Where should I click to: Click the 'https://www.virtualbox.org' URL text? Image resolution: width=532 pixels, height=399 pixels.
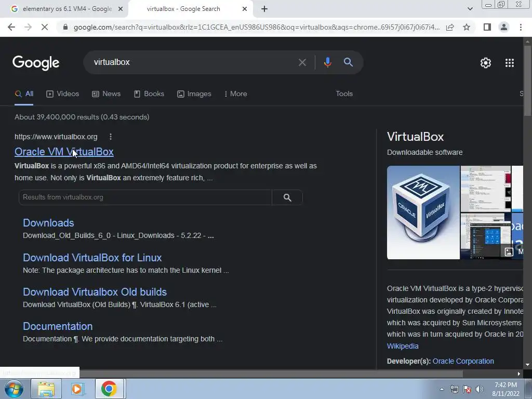(56, 137)
